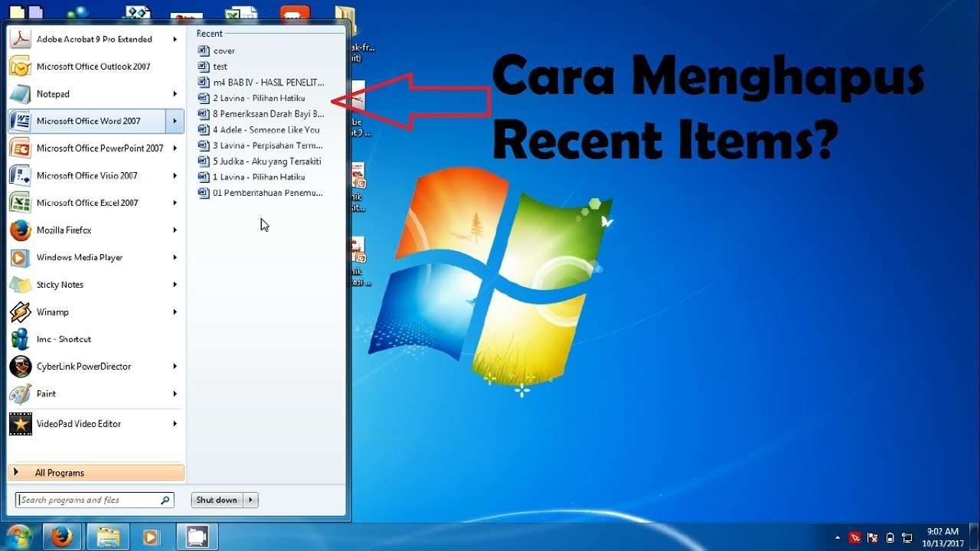Expand the Notepad jump list arrow
This screenshot has height=551, width=980.
coord(175,94)
